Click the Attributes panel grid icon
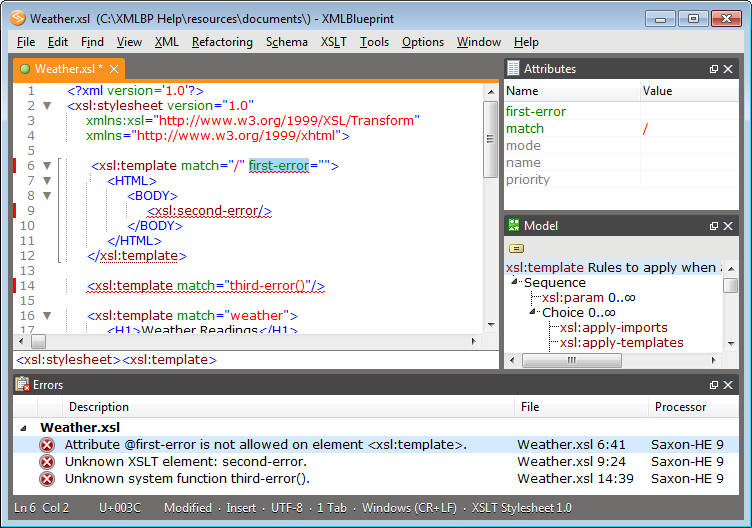Image resolution: width=752 pixels, height=528 pixels. pyautogui.click(x=513, y=69)
